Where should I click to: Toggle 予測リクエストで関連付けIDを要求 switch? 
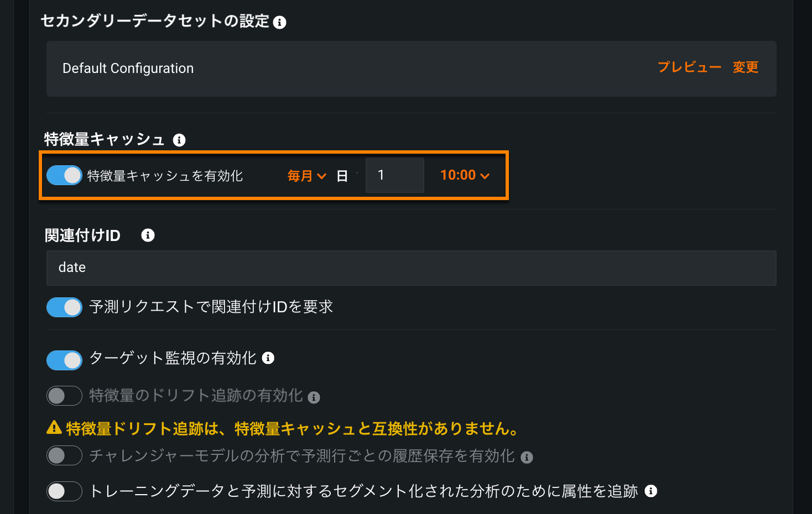pos(64,307)
